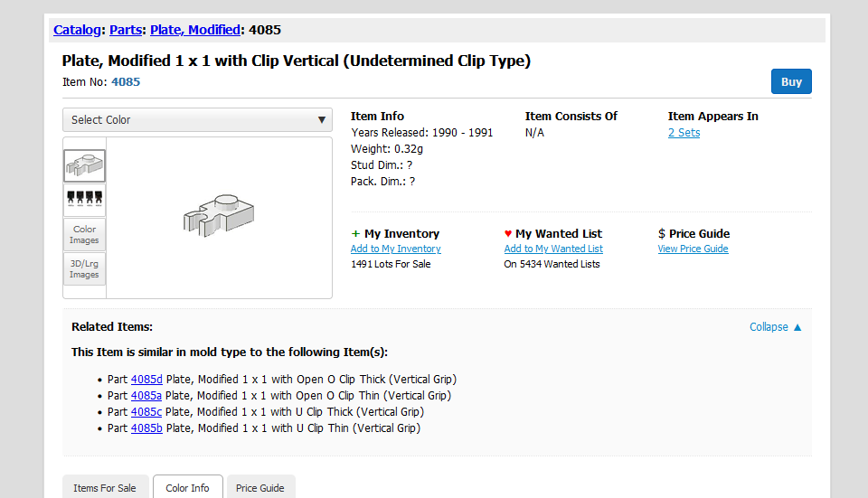868x498 pixels.
Task: Select the Color Info tab
Action: coord(188,488)
